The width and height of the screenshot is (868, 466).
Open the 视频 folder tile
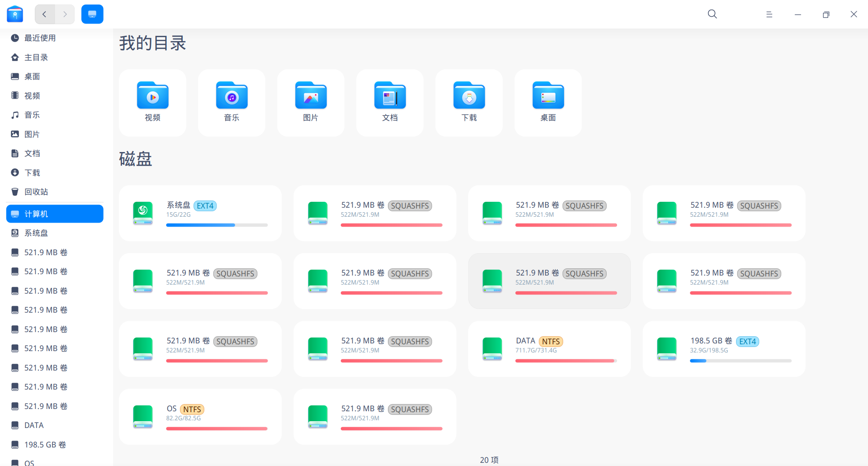[153, 103]
